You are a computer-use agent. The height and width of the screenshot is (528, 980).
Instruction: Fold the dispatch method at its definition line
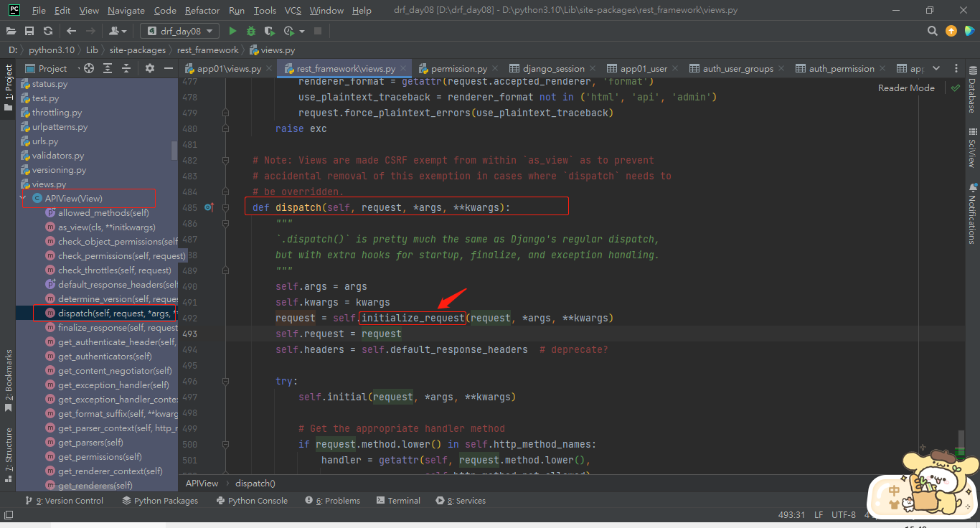226,207
